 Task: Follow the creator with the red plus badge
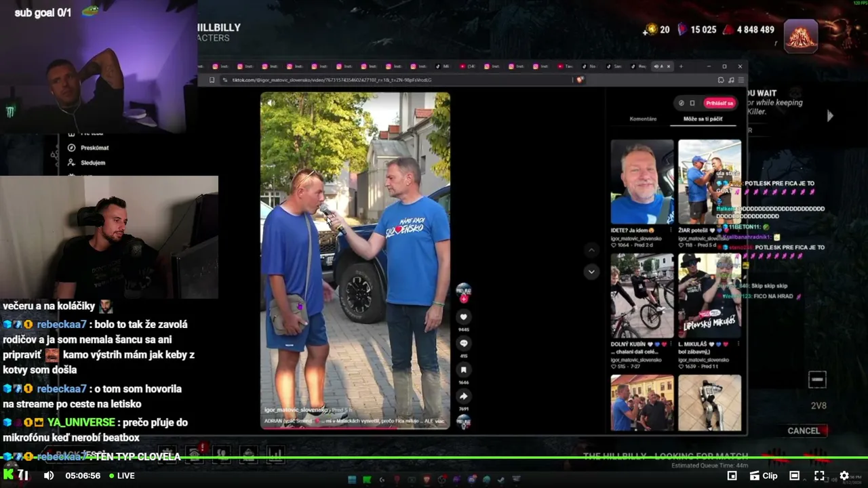tap(464, 299)
